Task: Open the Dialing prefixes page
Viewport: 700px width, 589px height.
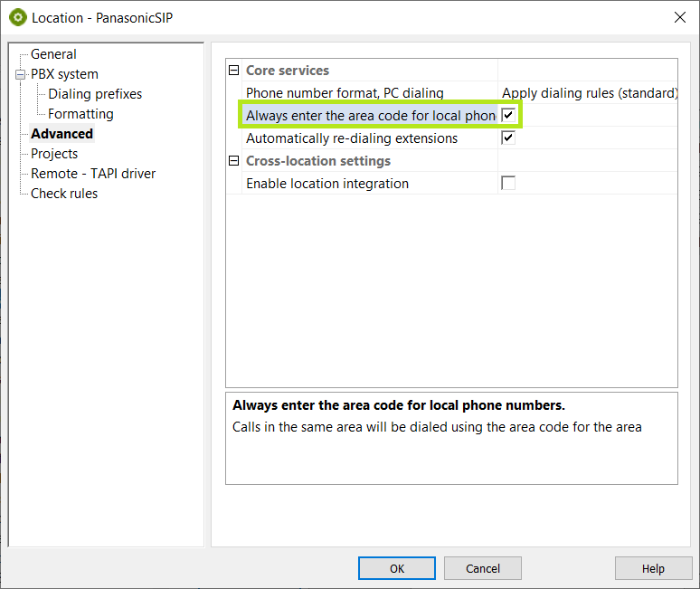Action: [95, 94]
